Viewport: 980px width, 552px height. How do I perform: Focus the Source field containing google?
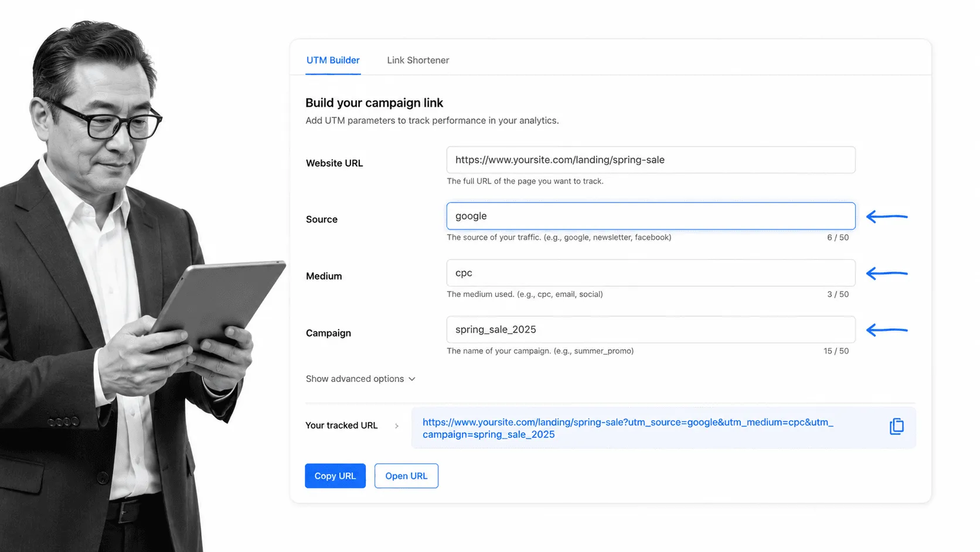[x=651, y=216]
